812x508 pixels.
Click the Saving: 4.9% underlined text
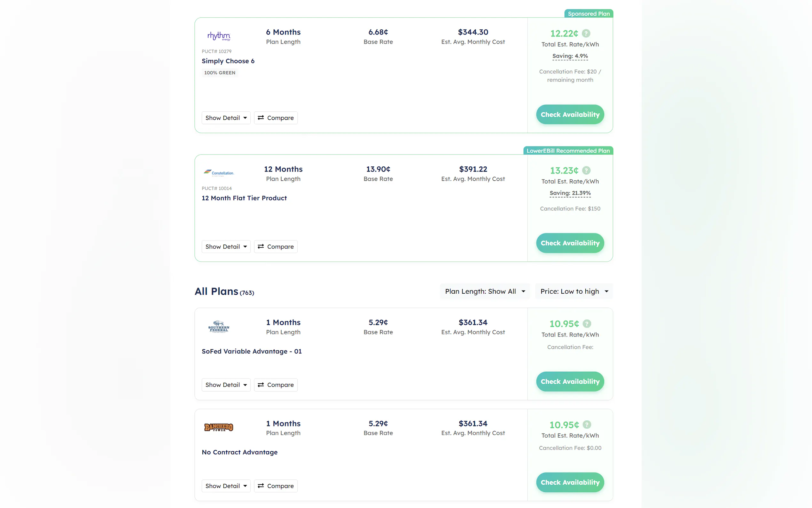point(570,56)
